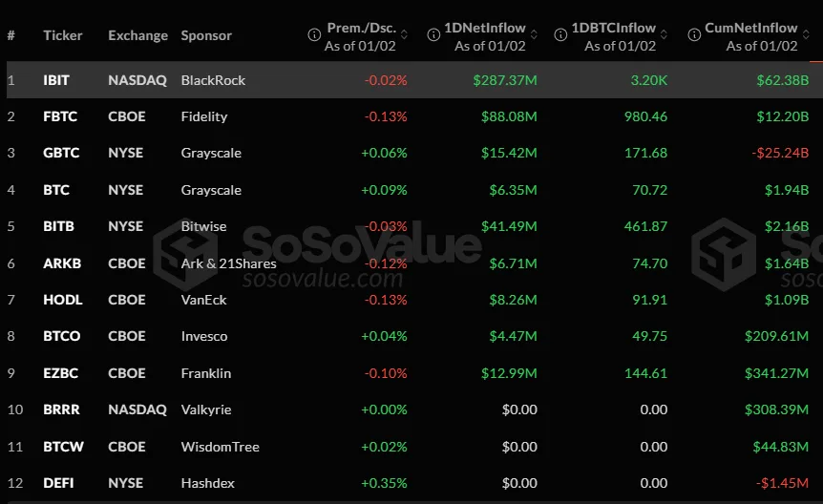The image size is (823, 504).
Task: Click the 1DNetInflow info icon
Action: tap(433, 34)
